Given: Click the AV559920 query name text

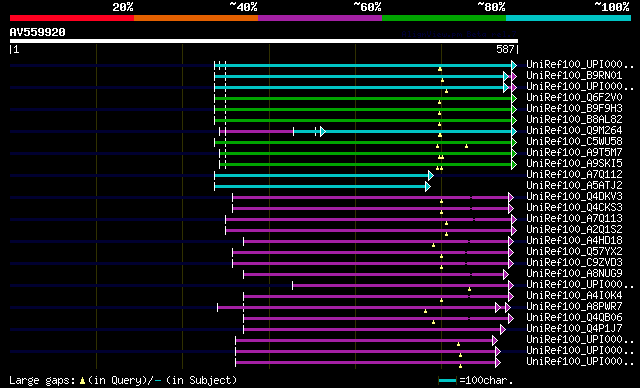Looking at the screenshot, I should point(38,32).
